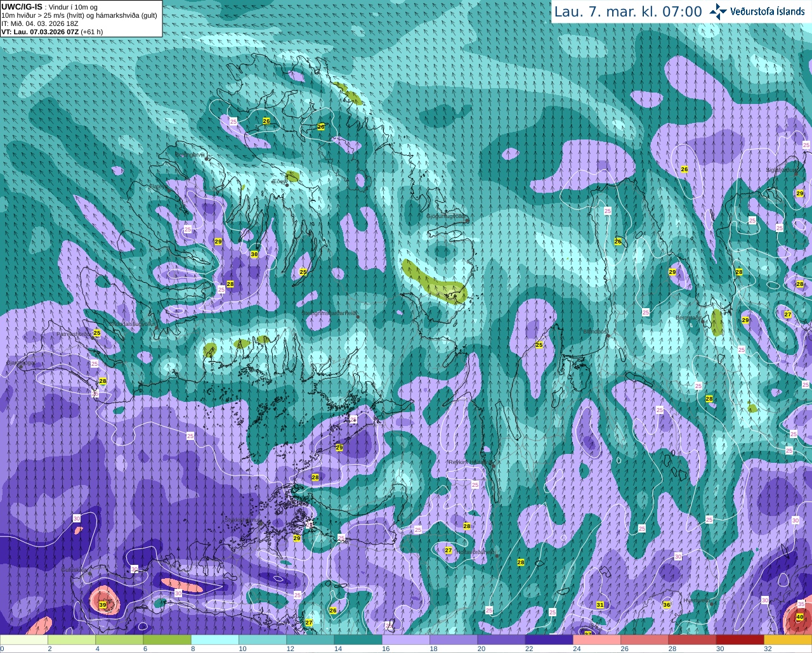Click the Bjargtangar station label
This screenshot has height=653, width=812.
20,363
